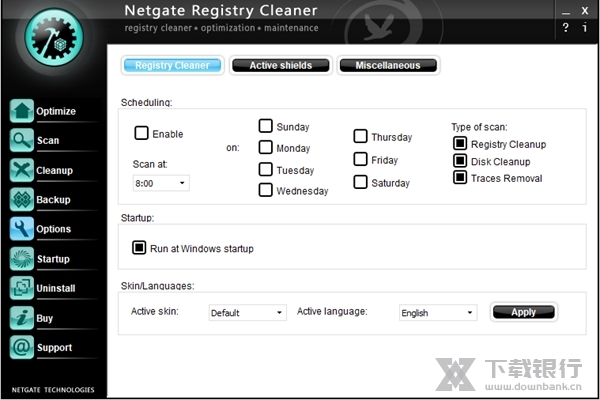Uncheck Registry Cleanup scan type

tap(460, 144)
